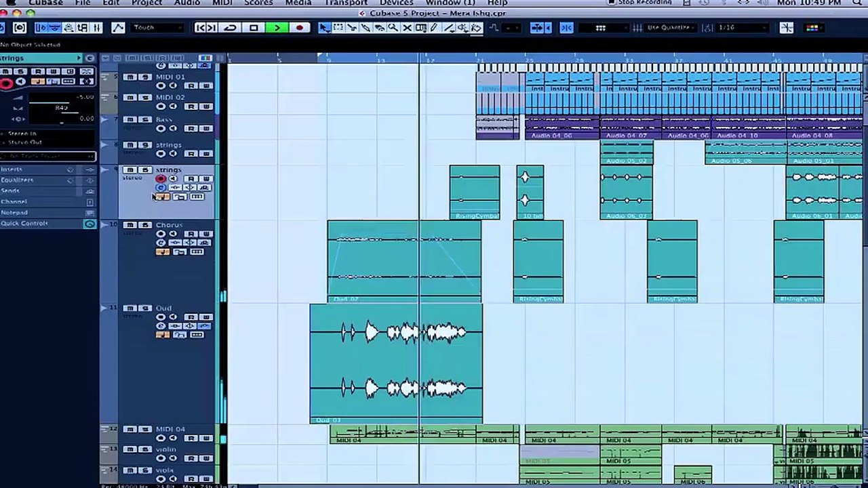
Task: Select the Draw pencil tool
Action: click(x=434, y=28)
